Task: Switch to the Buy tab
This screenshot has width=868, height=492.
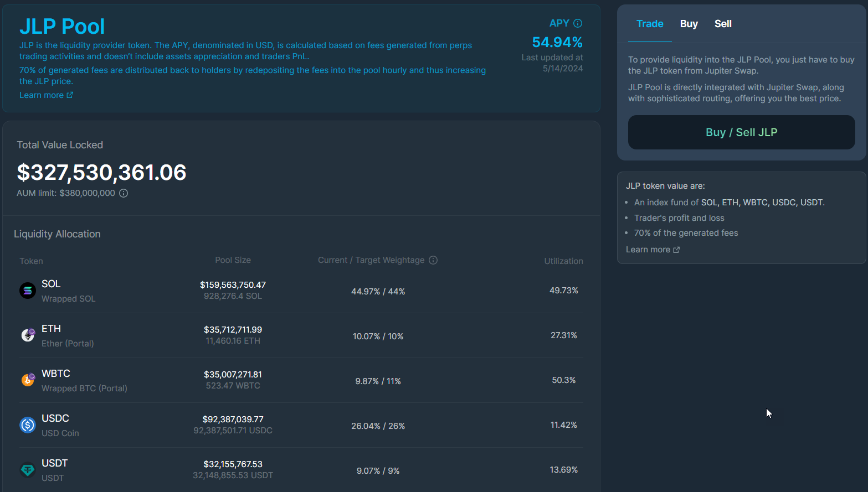Action: click(689, 24)
